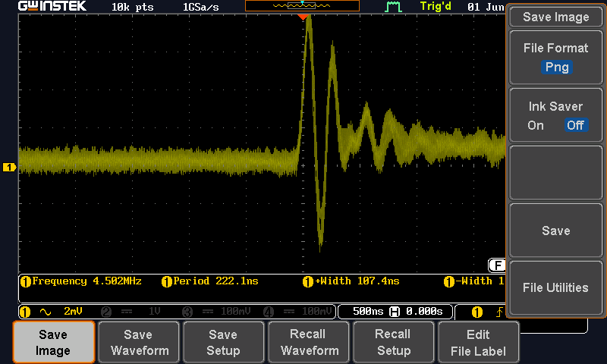The height and width of the screenshot is (364, 607).
Task: Click the channel 1 2mV scale value
Action: pos(73,312)
